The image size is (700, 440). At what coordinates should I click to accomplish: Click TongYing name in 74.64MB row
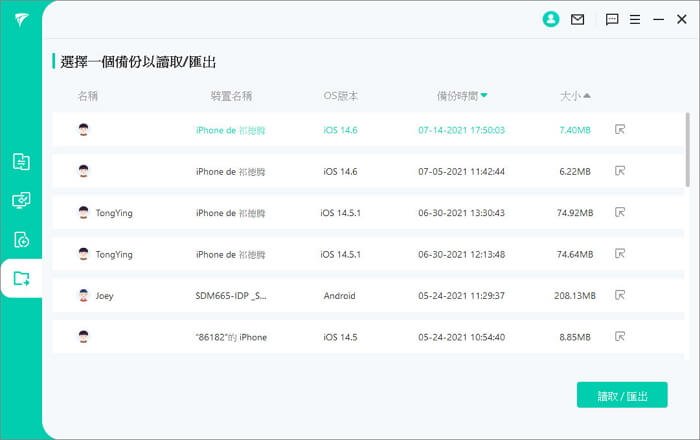pyautogui.click(x=114, y=254)
